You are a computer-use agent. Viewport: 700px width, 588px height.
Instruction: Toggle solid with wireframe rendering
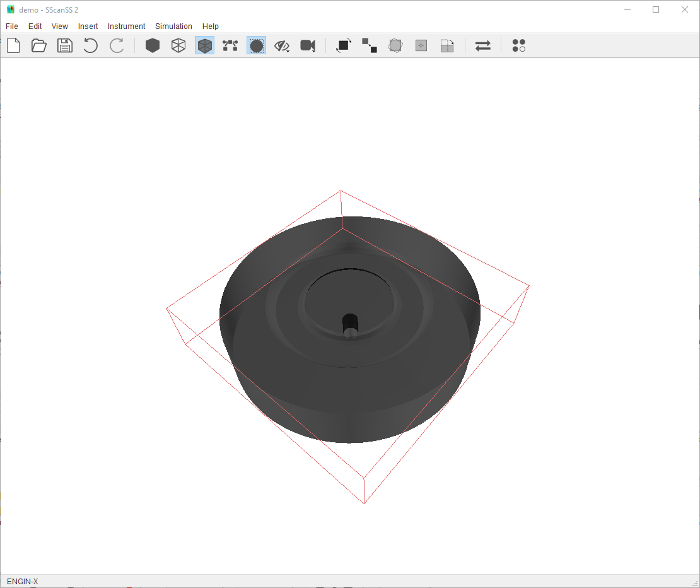coord(204,45)
